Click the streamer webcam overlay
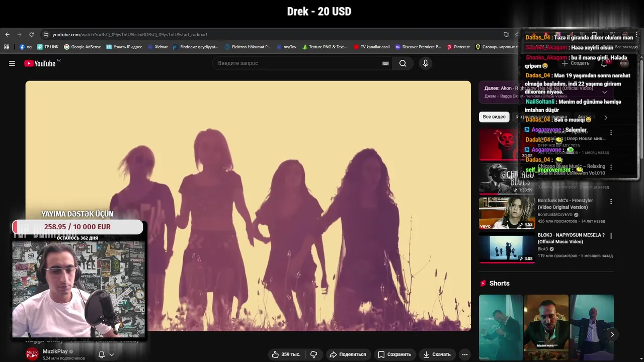Screen dimensions: 644x362 pyautogui.click(x=78, y=289)
